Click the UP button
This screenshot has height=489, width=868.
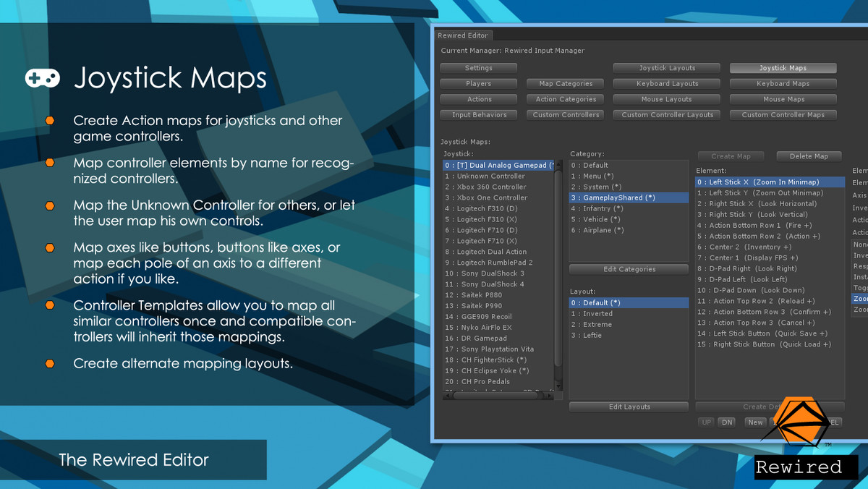(x=707, y=422)
